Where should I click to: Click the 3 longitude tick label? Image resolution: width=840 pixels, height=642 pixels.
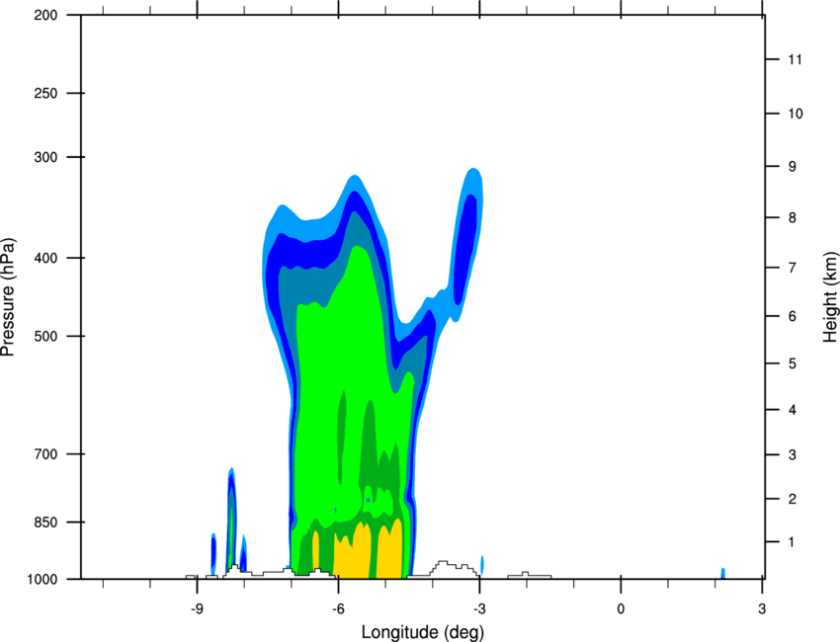(762, 609)
